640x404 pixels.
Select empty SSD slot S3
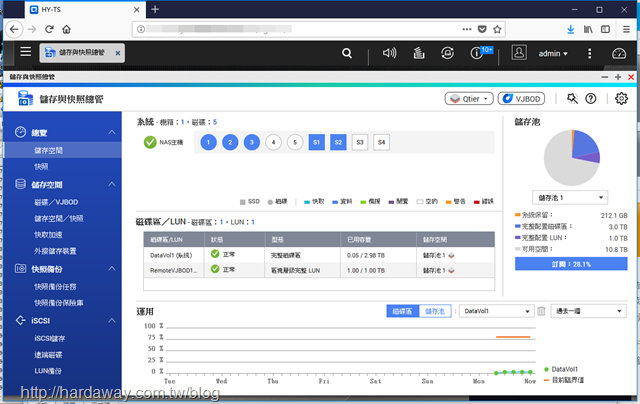[x=360, y=142]
